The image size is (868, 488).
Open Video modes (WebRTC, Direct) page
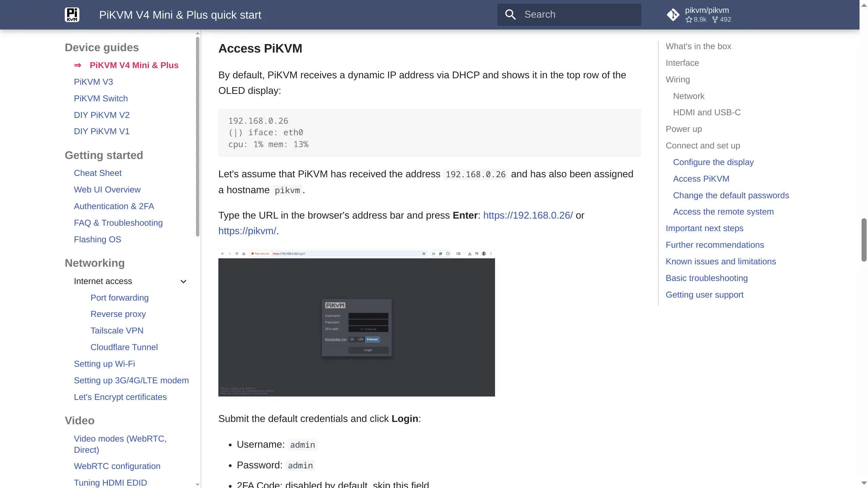click(x=120, y=444)
